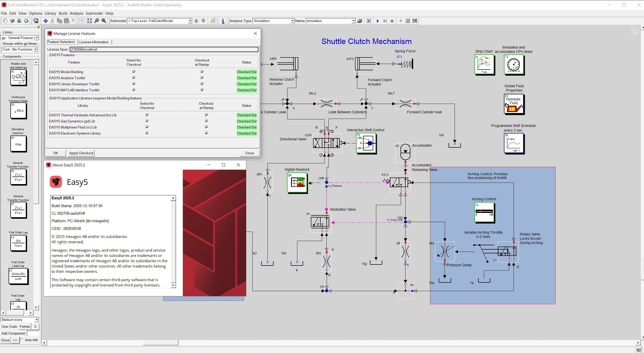Open the File menu
The image size is (644, 353).
tap(4, 13)
